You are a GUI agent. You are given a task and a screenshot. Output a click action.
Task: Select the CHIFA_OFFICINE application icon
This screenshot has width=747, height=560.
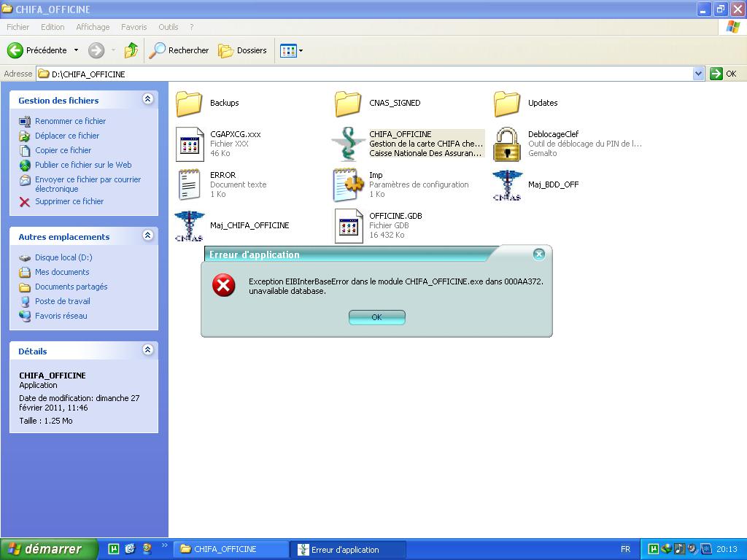pyautogui.click(x=348, y=144)
